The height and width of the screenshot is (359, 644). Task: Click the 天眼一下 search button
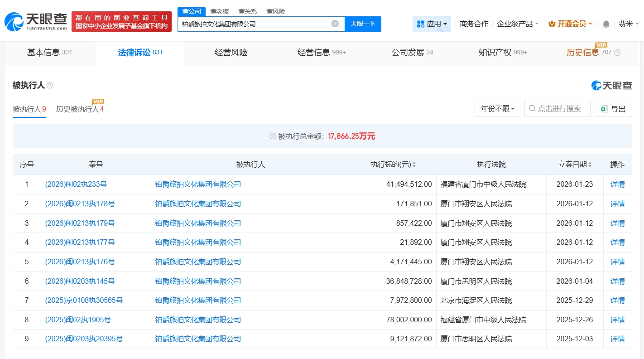click(x=362, y=23)
